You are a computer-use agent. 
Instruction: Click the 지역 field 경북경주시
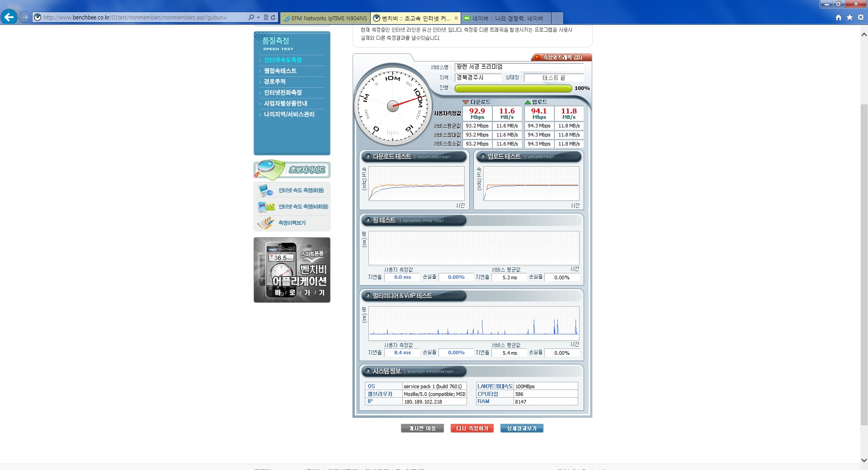pyautogui.click(x=478, y=78)
